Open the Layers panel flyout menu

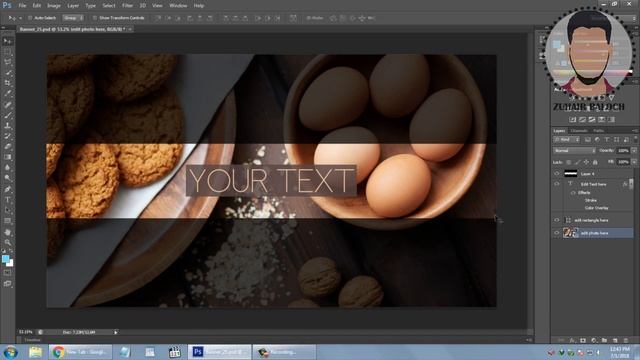pos(635,131)
